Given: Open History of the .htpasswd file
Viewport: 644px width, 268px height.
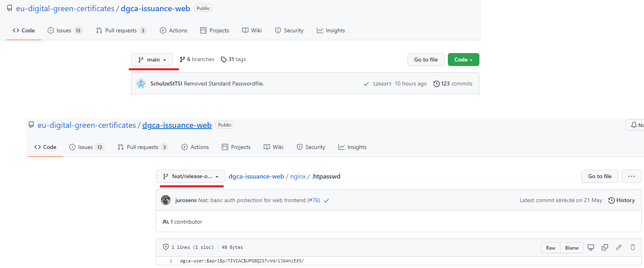Looking at the screenshot, I should click(622, 200).
